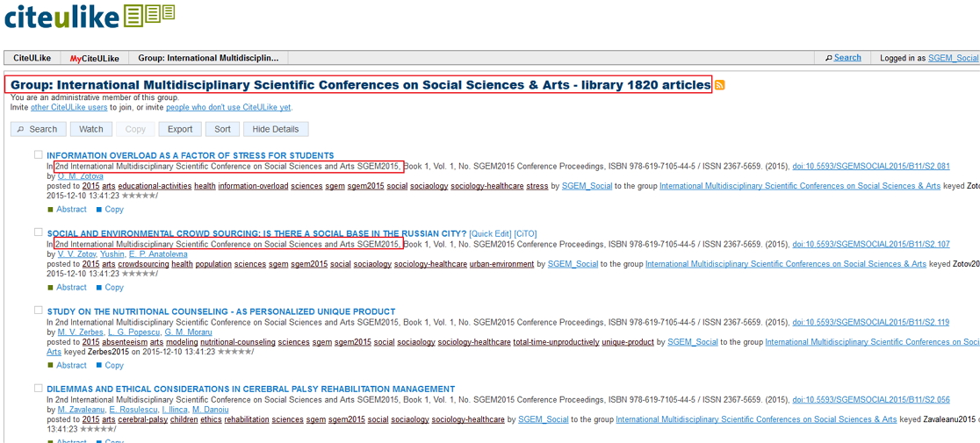Open the absenteeism tag
980x443 pixels.
click(x=125, y=342)
